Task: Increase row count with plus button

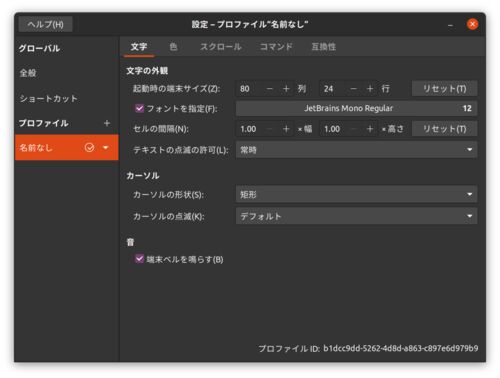Action: [370, 89]
